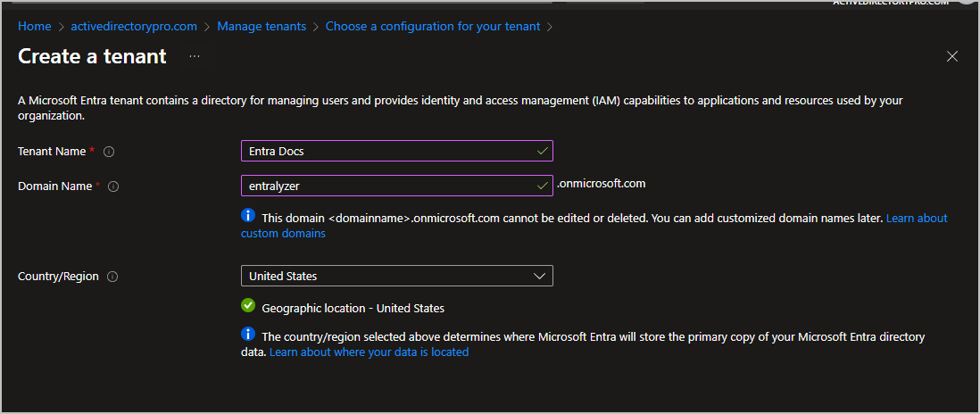This screenshot has width=980, height=414.
Task: Click blue info icon beside domain notice
Action: tap(248, 216)
